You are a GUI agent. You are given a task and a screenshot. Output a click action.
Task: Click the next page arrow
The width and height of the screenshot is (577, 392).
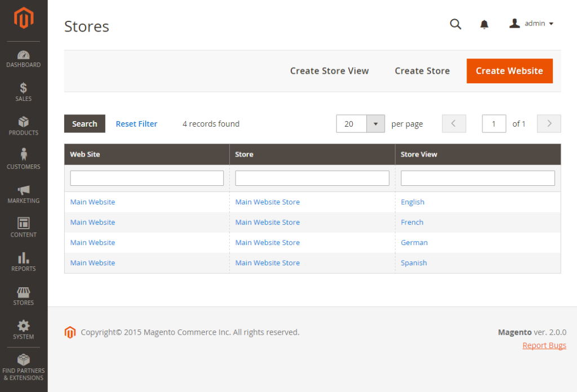tap(548, 123)
